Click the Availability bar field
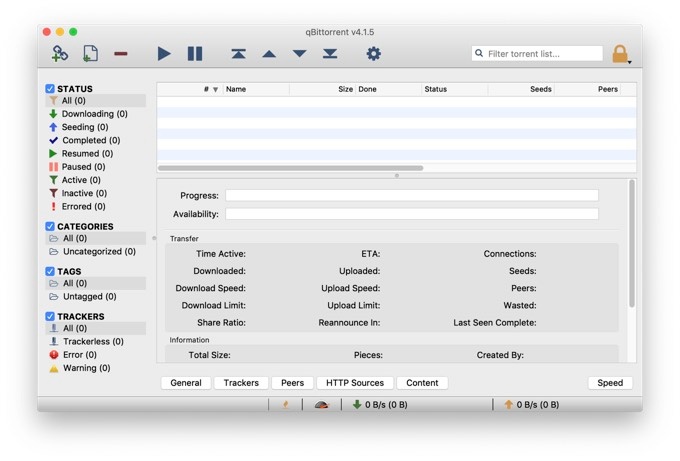 412,214
